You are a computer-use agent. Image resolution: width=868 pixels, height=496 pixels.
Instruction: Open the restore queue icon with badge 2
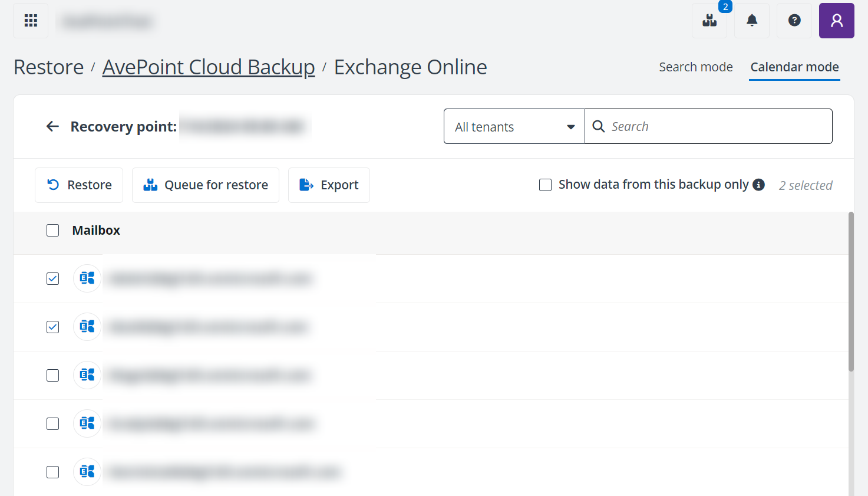709,21
